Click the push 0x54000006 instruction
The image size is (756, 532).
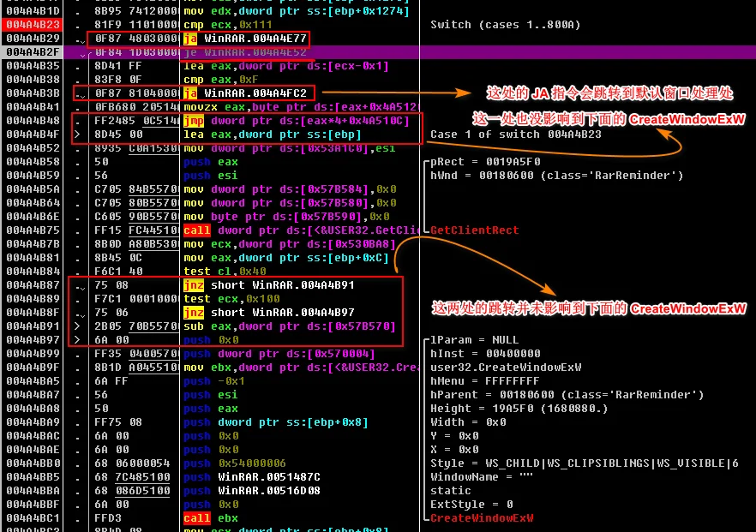click(x=235, y=463)
